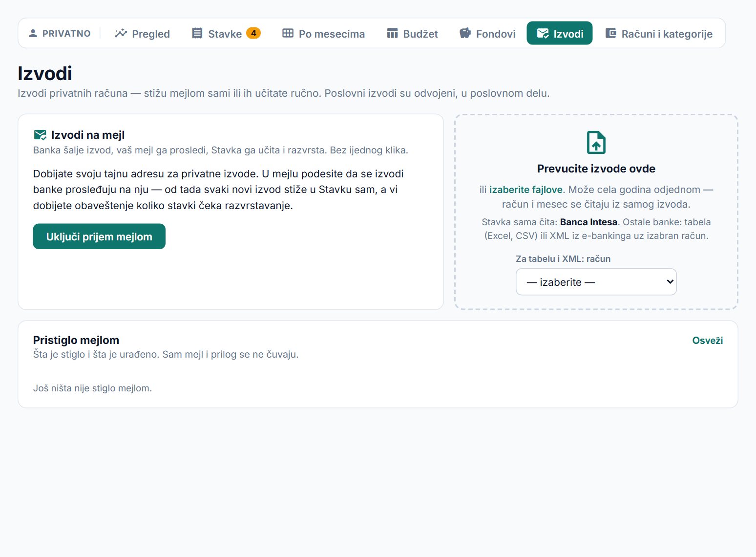Click the chart icon of Pregled
756x557 pixels.
[x=121, y=33]
